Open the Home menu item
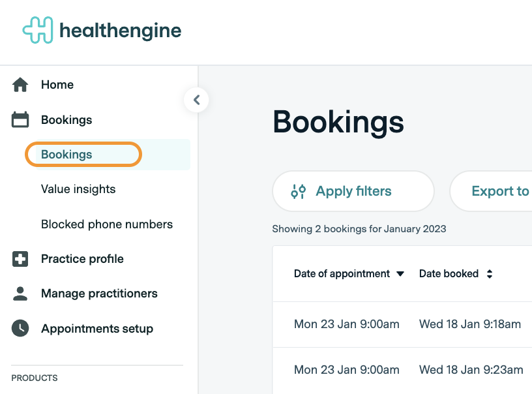 click(57, 85)
